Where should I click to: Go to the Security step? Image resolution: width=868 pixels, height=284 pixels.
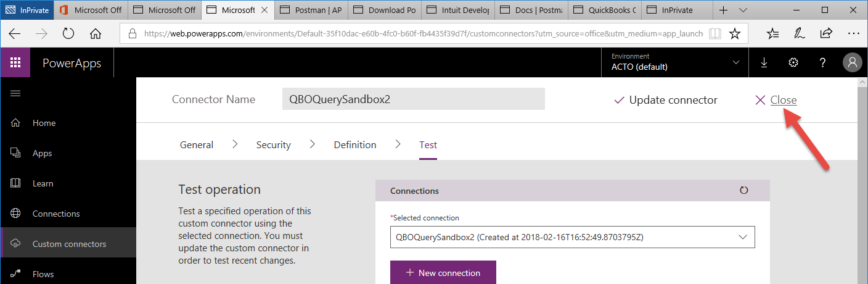tap(273, 145)
